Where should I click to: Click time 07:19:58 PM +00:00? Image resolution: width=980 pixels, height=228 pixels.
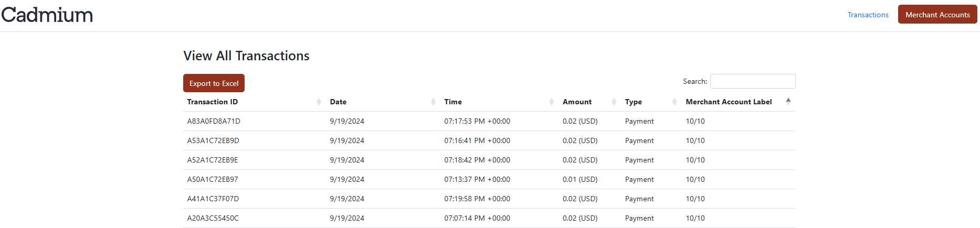(x=477, y=199)
